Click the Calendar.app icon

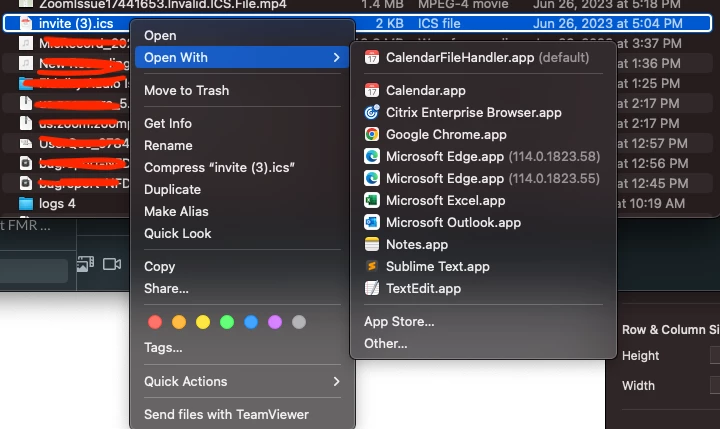372,90
